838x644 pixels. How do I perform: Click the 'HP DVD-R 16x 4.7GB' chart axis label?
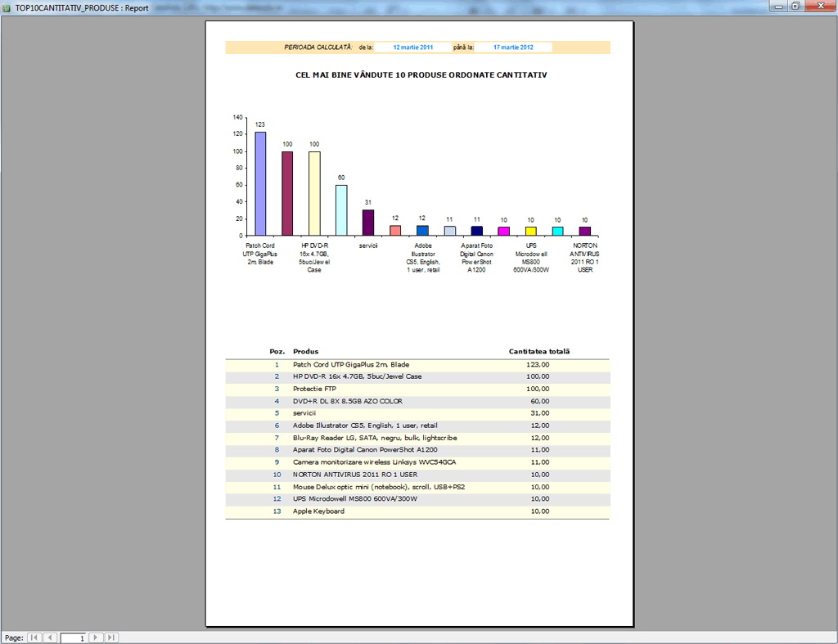tap(314, 258)
